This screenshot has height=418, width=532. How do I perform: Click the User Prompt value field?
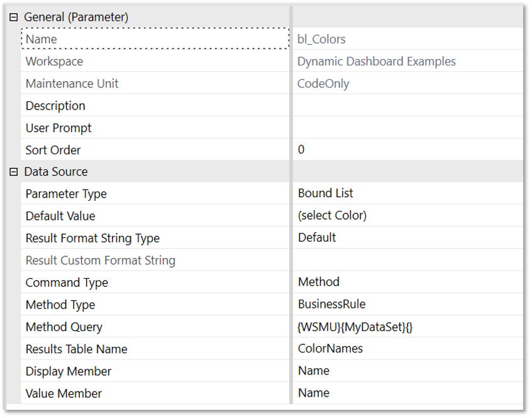409,128
